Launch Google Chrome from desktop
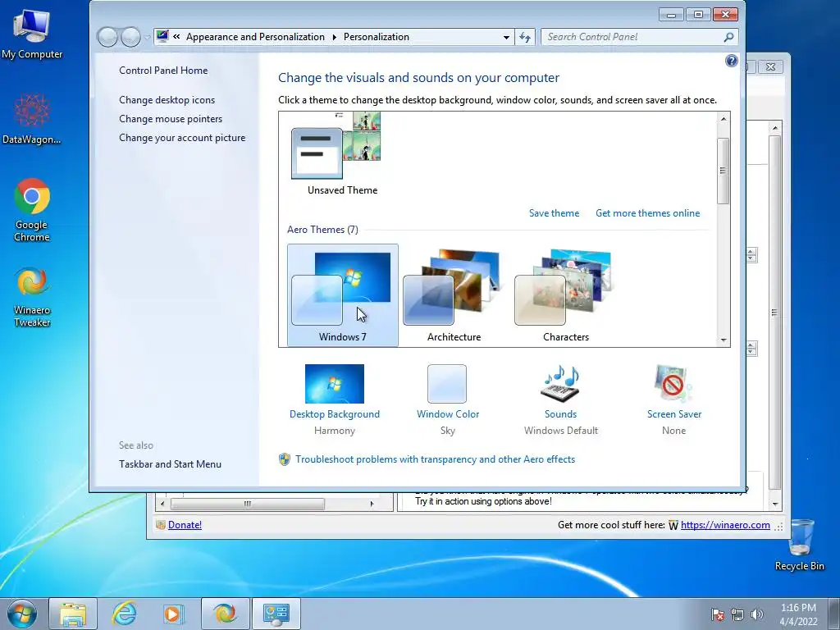 pos(32,209)
